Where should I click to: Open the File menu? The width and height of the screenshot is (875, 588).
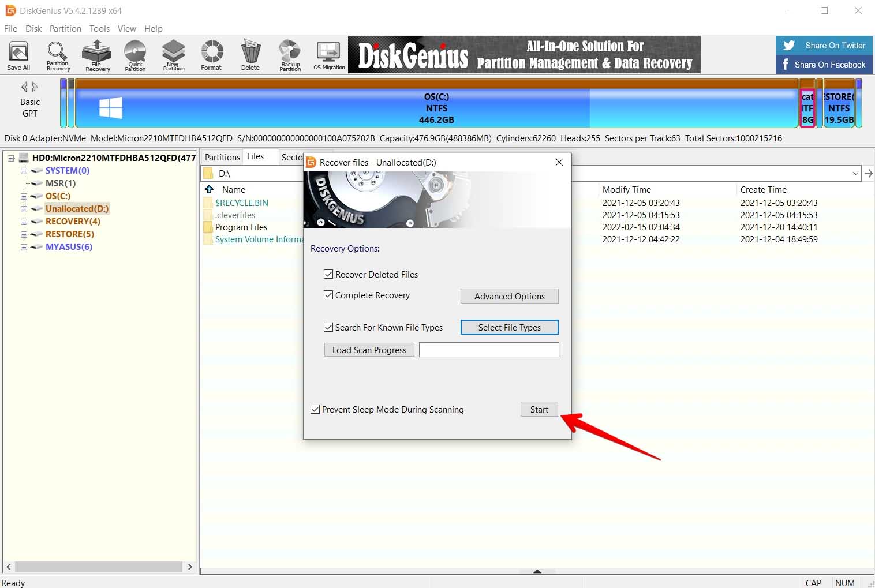tap(10, 28)
